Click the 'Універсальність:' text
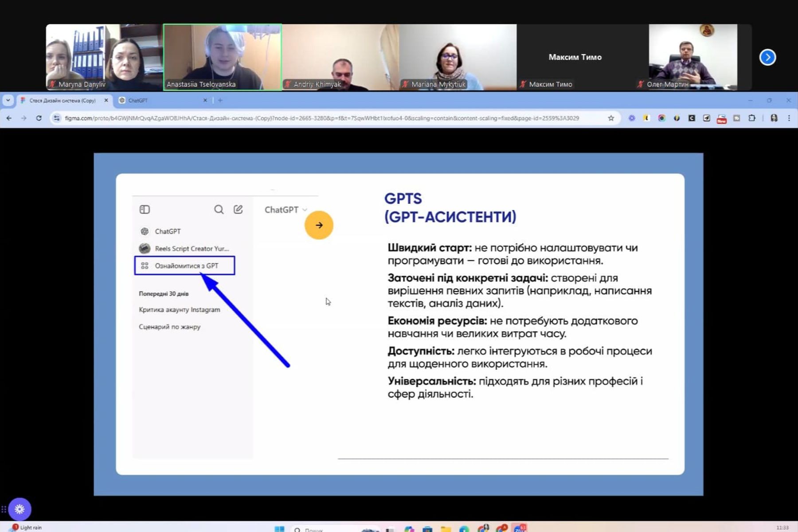The width and height of the screenshot is (798, 532). tap(432, 381)
